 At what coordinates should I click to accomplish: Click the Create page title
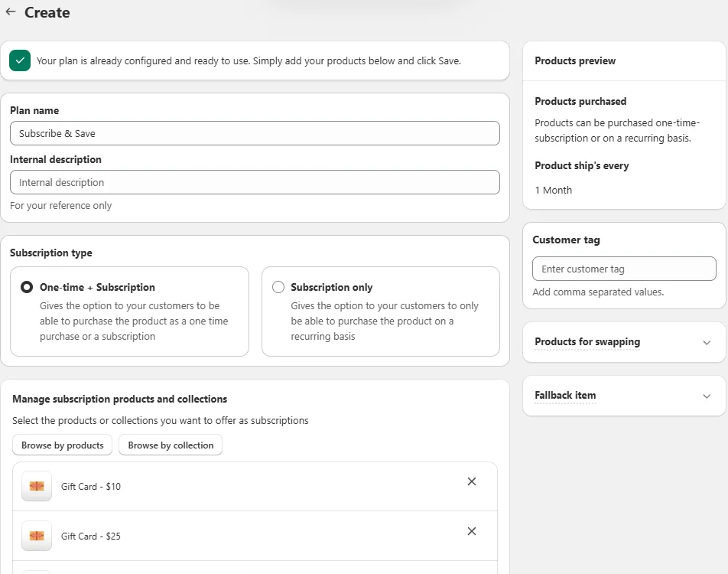tap(47, 12)
